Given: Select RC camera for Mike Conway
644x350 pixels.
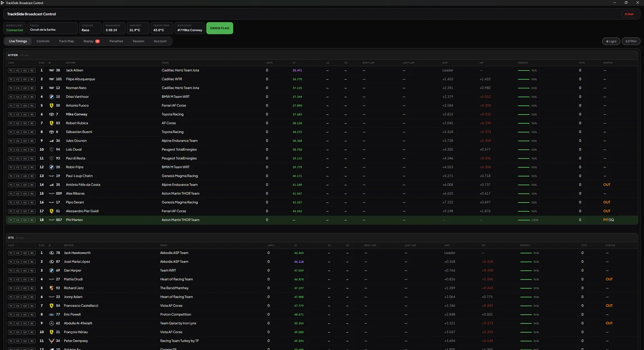Looking at the screenshot, I should coord(32,115).
